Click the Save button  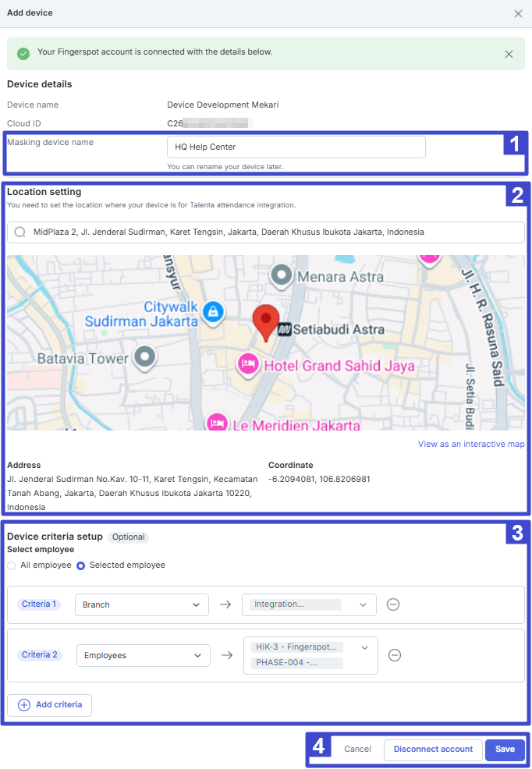[x=505, y=750]
